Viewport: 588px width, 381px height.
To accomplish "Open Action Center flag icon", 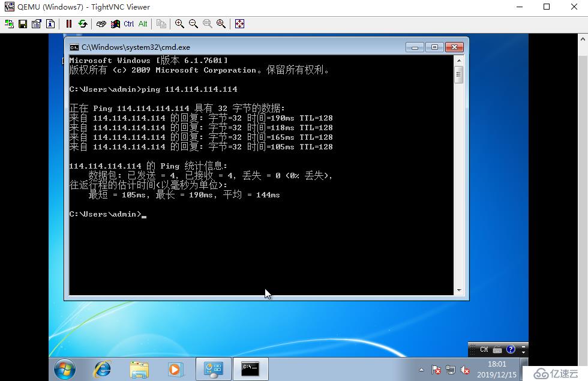I will tap(436, 370).
